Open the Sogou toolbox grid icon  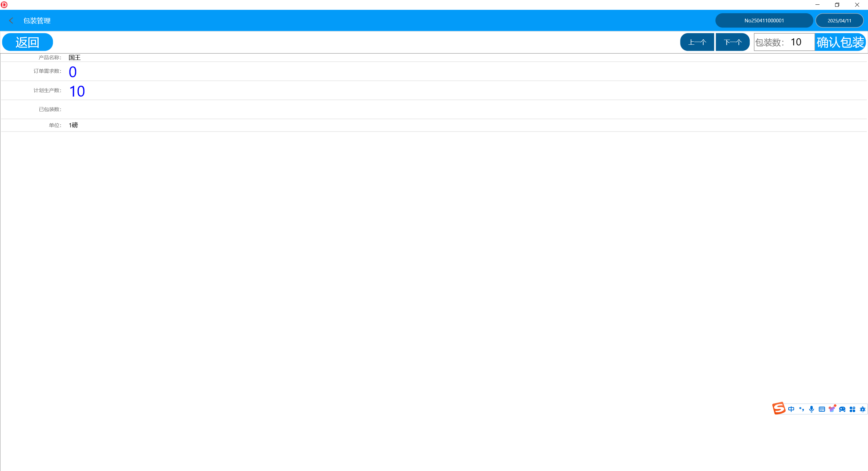pyautogui.click(x=852, y=409)
